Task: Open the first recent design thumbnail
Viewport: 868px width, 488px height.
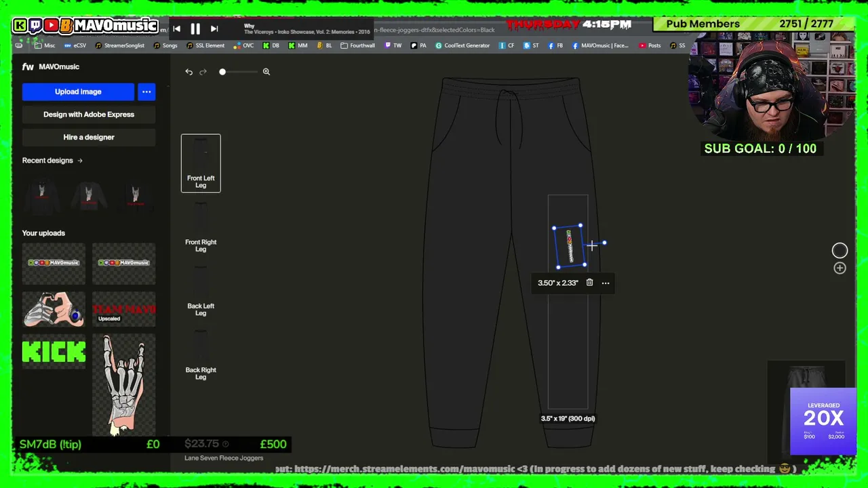Action: pos(42,195)
